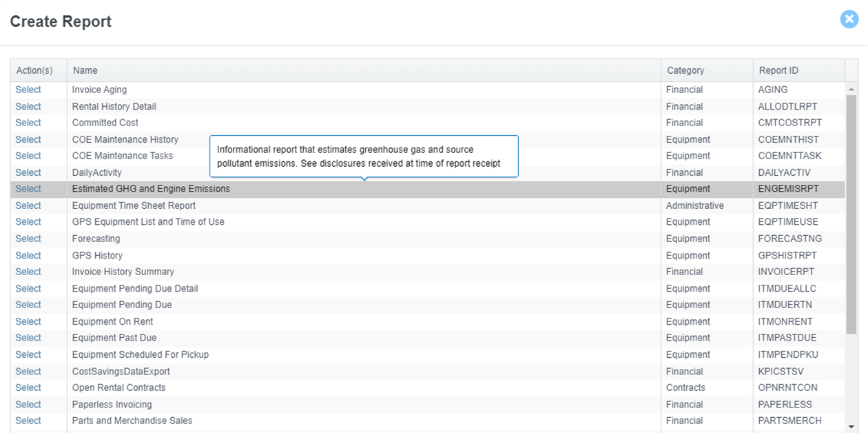This screenshot has height=433, width=868.
Task: Select the Rental History Detail report
Action: (x=28, y=106)
